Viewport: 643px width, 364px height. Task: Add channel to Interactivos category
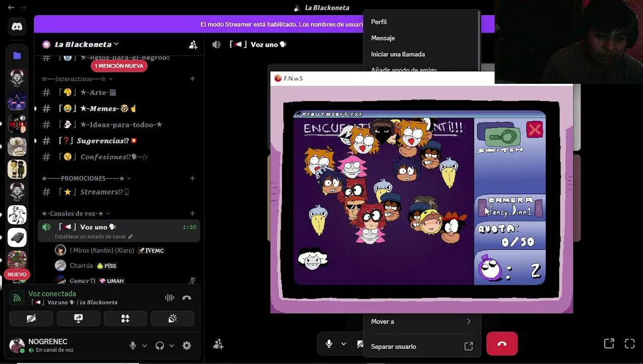point(193,79)
